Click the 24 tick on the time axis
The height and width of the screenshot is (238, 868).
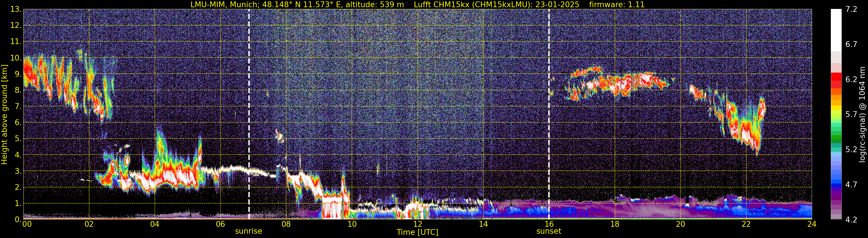point(812,224)
